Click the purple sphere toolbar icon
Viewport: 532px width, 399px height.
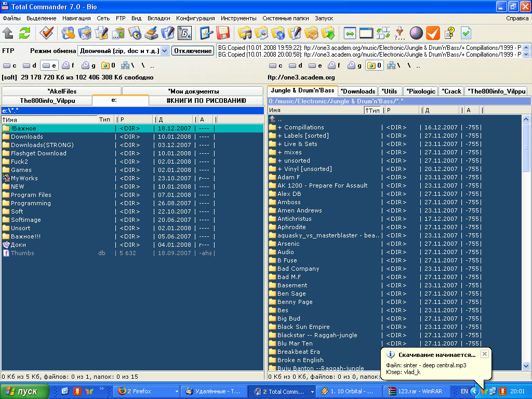416,33
